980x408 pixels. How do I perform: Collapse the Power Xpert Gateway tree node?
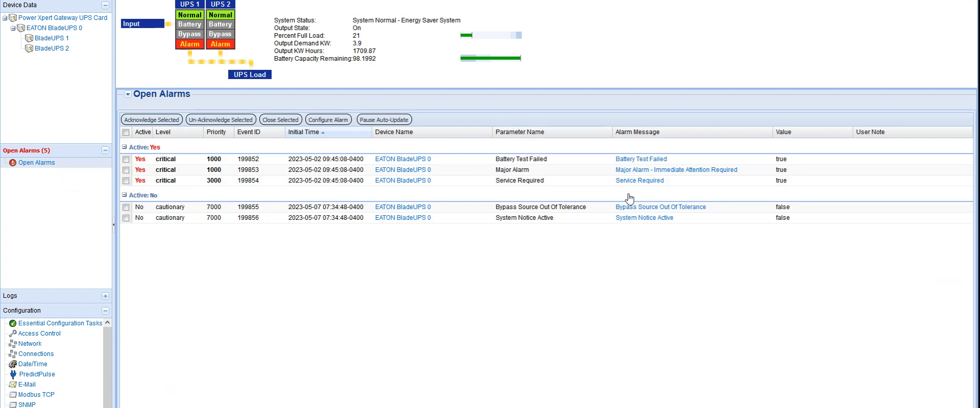(5, 18)
